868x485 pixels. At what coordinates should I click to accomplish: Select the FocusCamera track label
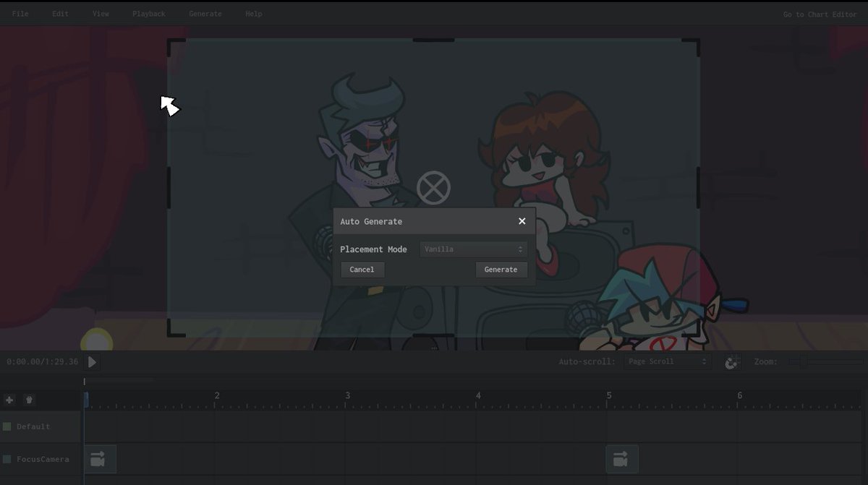pyautogui.click(x=43, y=459)
